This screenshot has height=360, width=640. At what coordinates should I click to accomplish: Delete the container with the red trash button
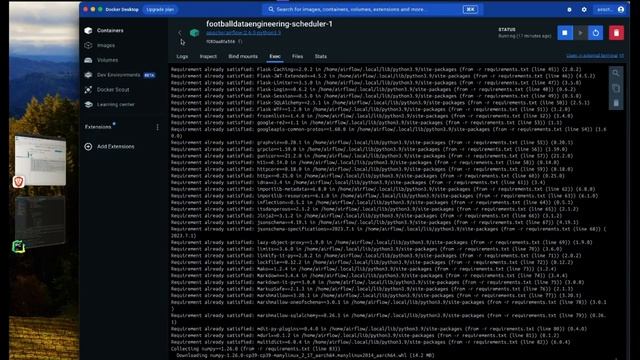(x=616, y=33)
